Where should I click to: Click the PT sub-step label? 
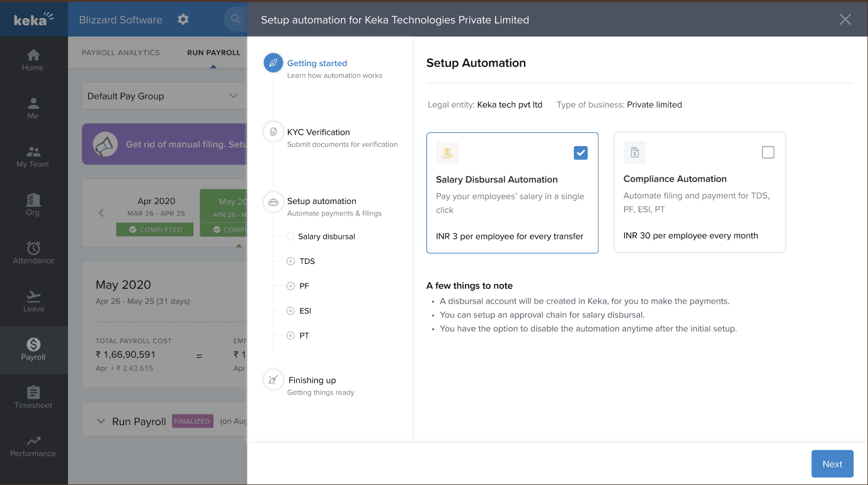click(x=304, y=336)
